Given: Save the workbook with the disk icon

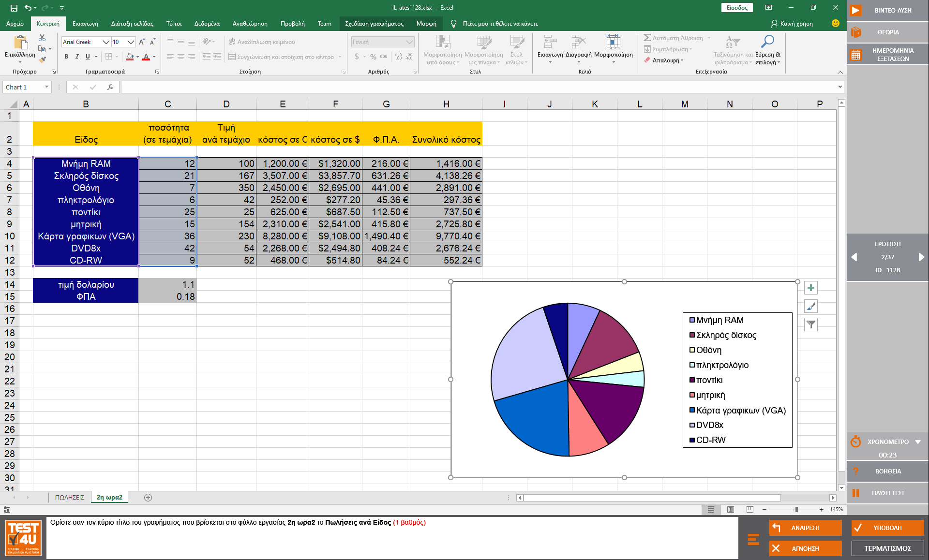Looking at the screenshot, I should [x=14, y=8].
